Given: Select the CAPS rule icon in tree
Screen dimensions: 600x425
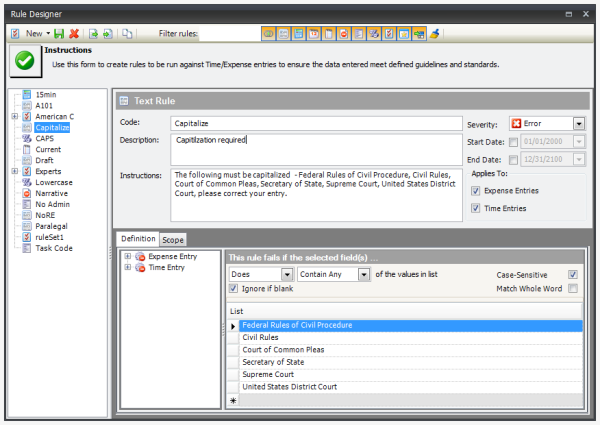Looking at the screenshot, I should [x=26, y=139].
